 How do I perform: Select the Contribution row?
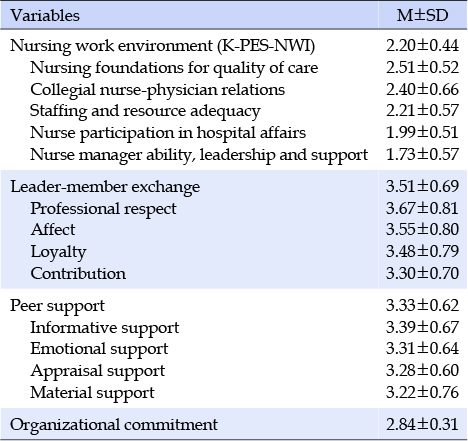click(x=234, y=273)
